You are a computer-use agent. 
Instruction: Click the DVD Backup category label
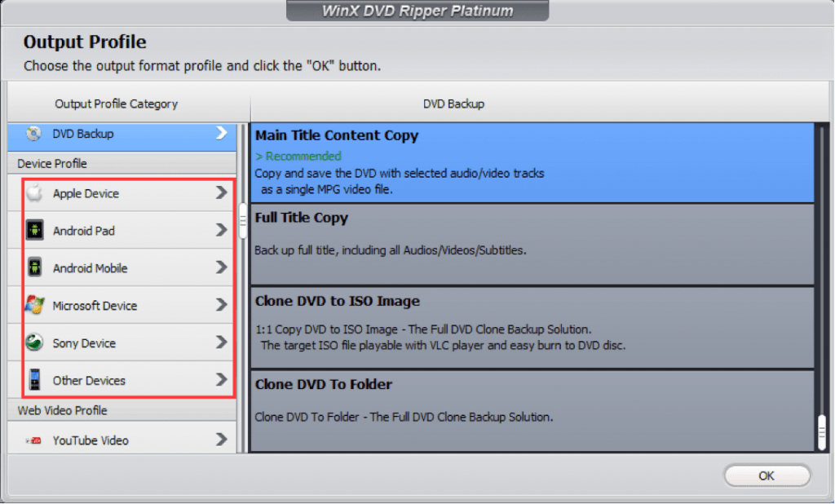(83, 134)
